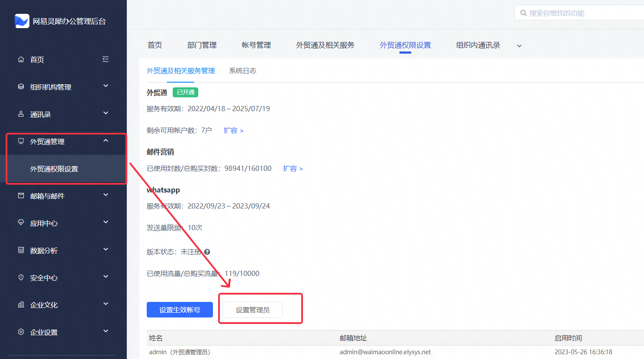Click the 2023-05-26 16:36:18 time cell

click(583, 352)
